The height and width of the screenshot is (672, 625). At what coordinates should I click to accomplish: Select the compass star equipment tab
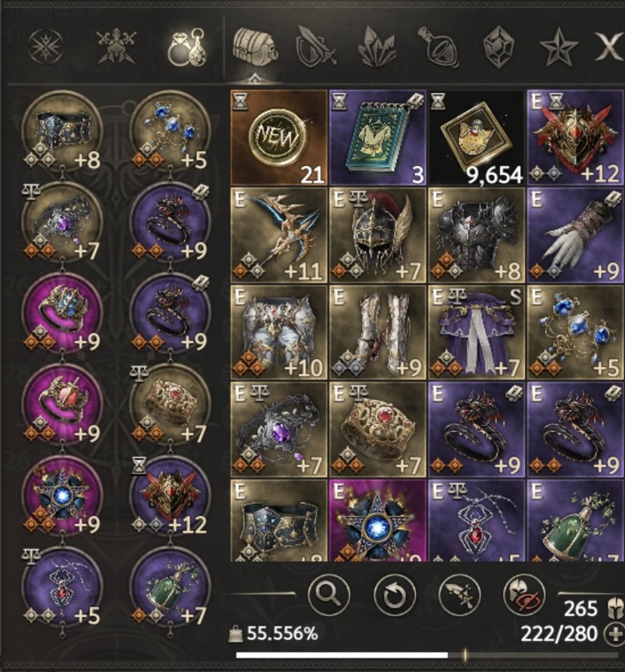click(x=46, y=46)
